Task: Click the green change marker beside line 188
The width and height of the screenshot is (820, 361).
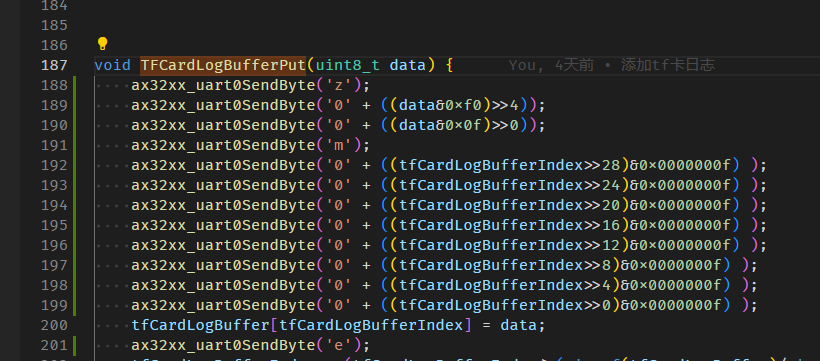Action: tap(75, 85)
